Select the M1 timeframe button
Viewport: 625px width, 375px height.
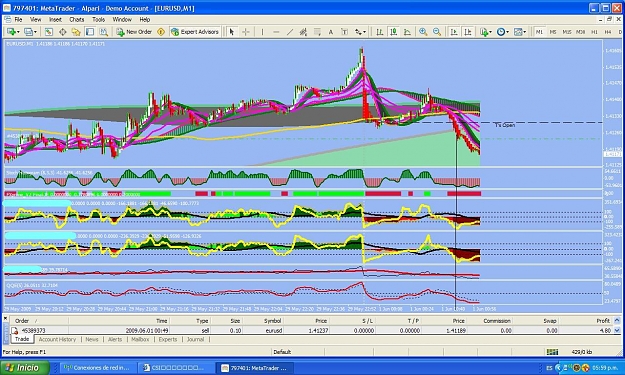coord(539,32)
